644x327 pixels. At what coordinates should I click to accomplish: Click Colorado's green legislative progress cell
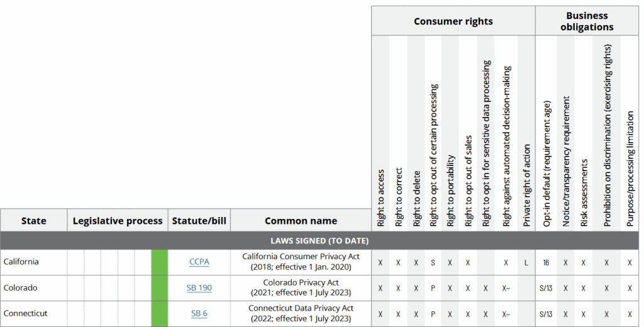coord(159,288)
